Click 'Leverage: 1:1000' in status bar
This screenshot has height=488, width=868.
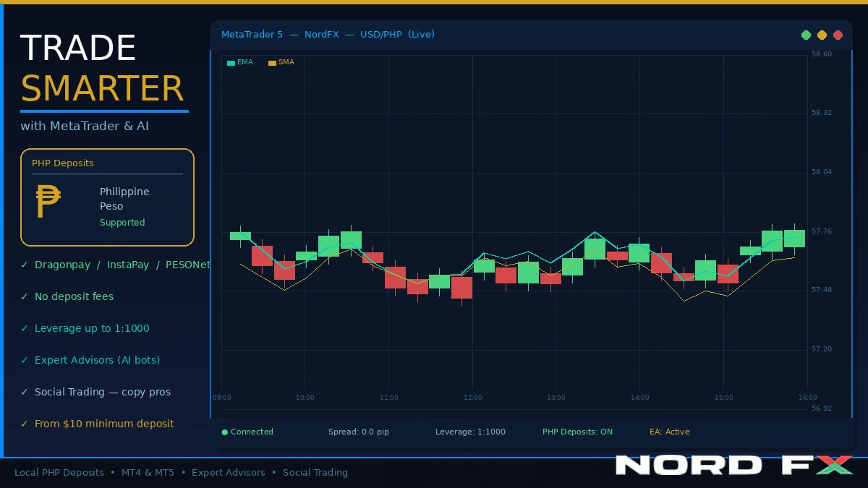470,432
